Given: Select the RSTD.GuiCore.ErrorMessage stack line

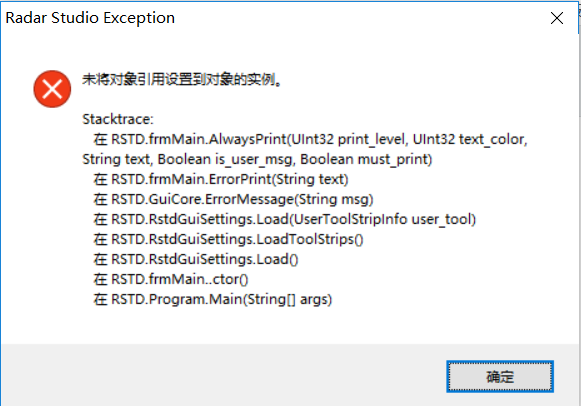Looking at the screenshot, I should [x=233, y=199].
